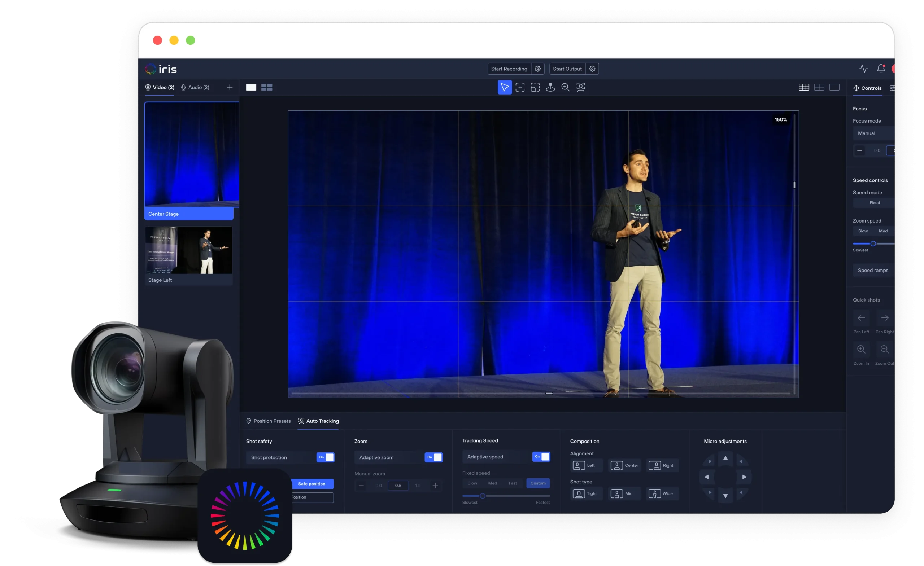Click the Zoom In quick shot
The height and width of the screenshot is (566, 924).
coord(861,350)
